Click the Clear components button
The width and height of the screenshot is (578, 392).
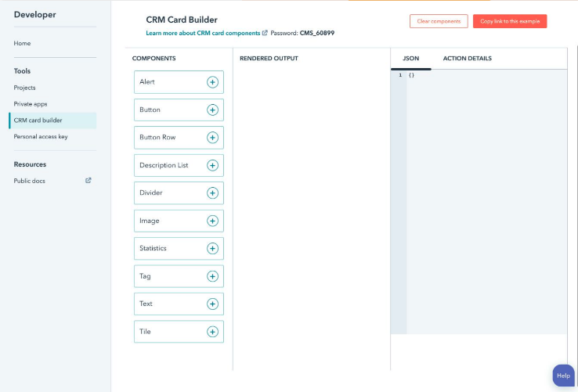pyautogui.click(x=439, y=21)
